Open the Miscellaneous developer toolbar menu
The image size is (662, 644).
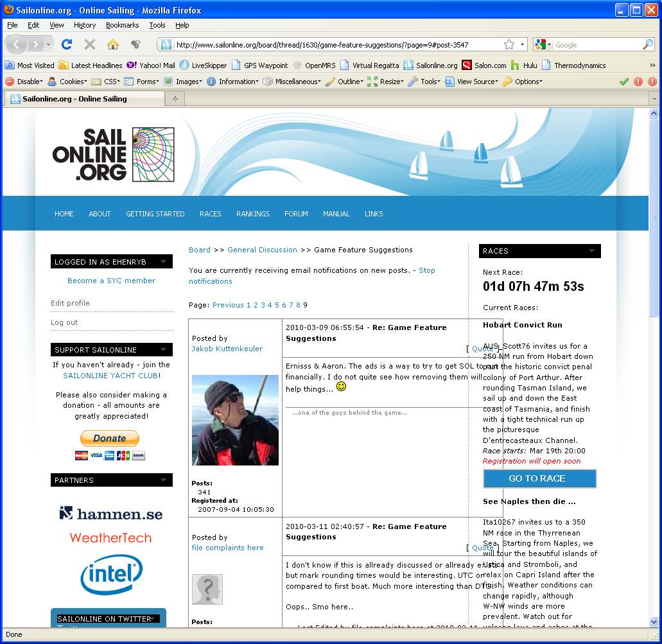pos(292,82)
